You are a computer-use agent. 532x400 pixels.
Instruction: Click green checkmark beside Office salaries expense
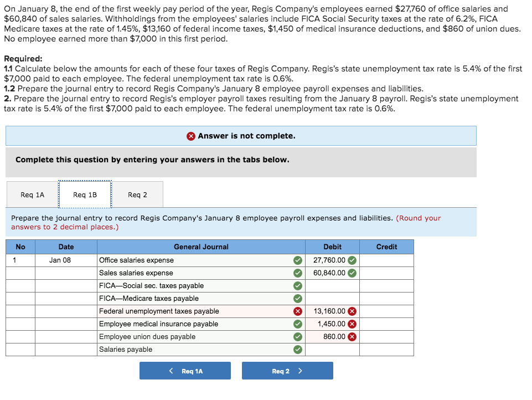click(297, 260)
